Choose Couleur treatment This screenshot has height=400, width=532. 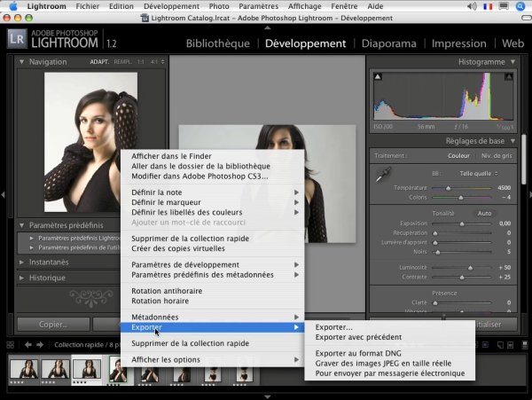[x=458, y=156]
